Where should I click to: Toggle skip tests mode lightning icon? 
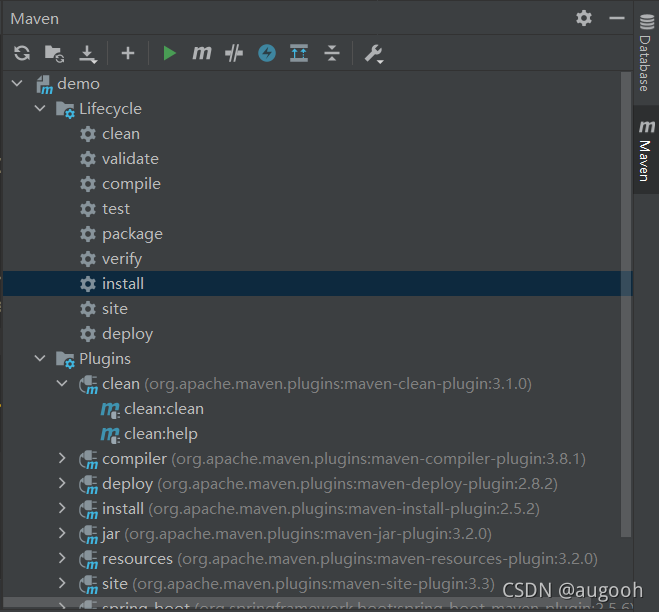(267, 53)
